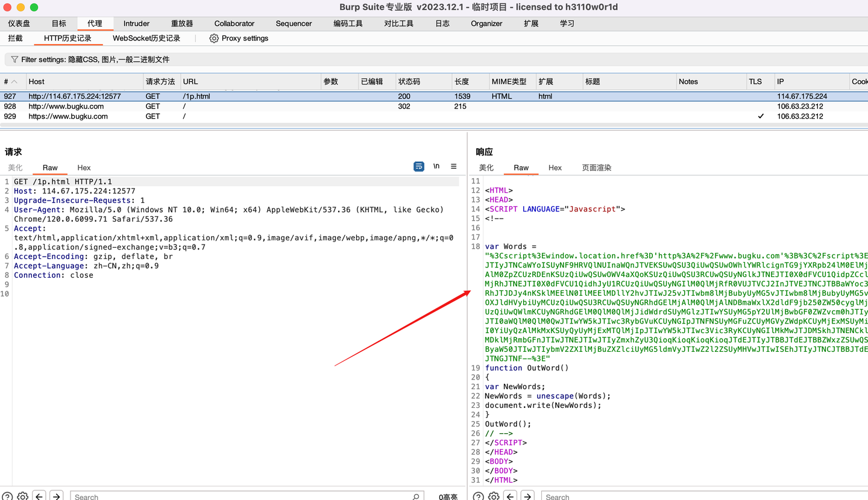Open request search settings gear
The height and width of the screenshot is (500, 868).
[x=22, y=496]
